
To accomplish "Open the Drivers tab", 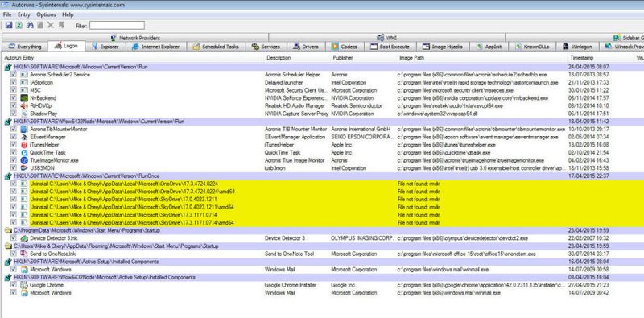I will coord(307,47).
